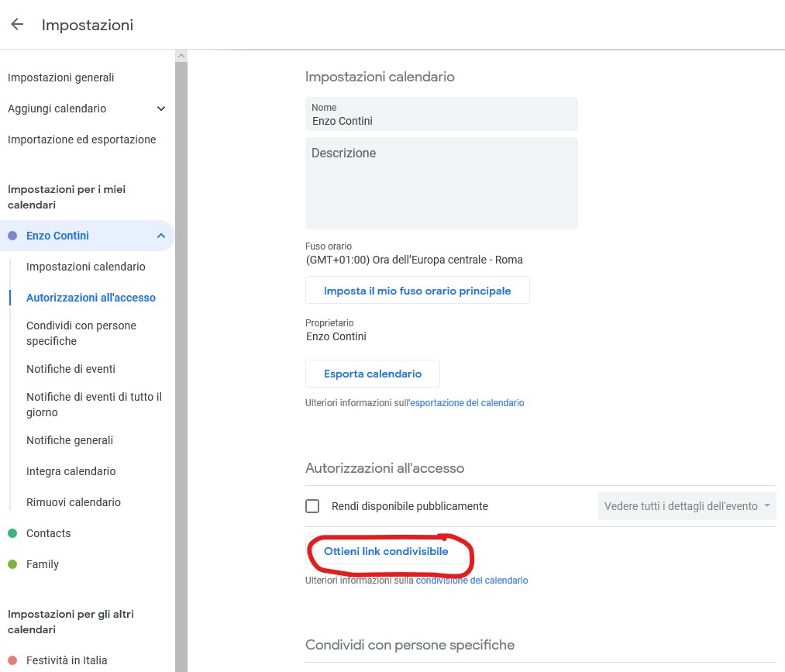
Task: Click the green Contacts calendar dot
Action: coord(12,533)
